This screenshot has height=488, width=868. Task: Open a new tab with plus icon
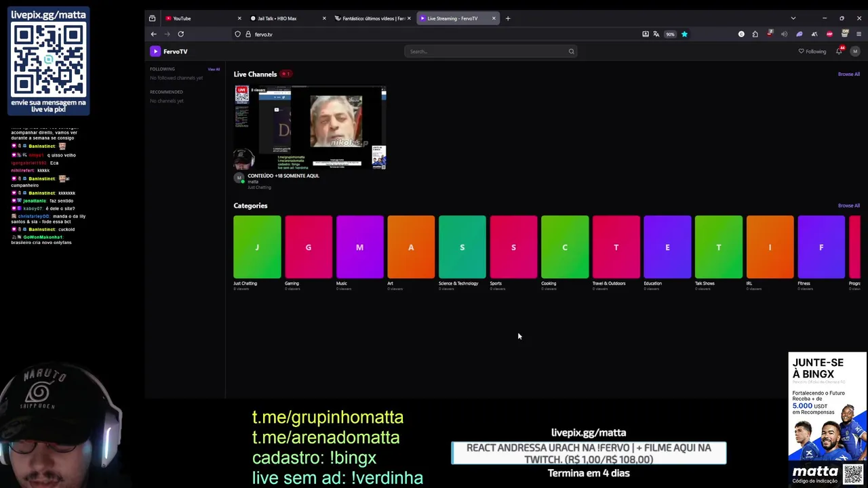tap(508, 18)
